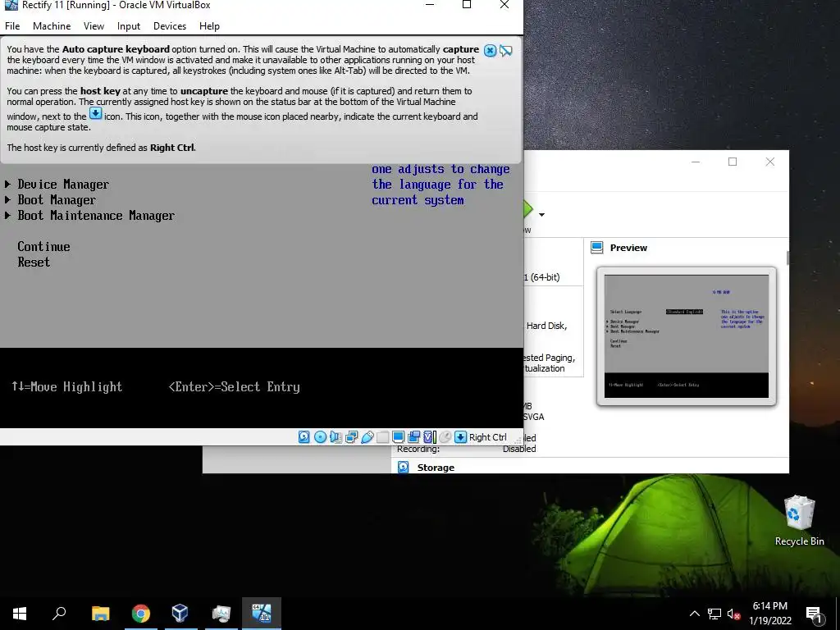
Task: Click the VM preview thumbnail in Manager
Action: 687,336
